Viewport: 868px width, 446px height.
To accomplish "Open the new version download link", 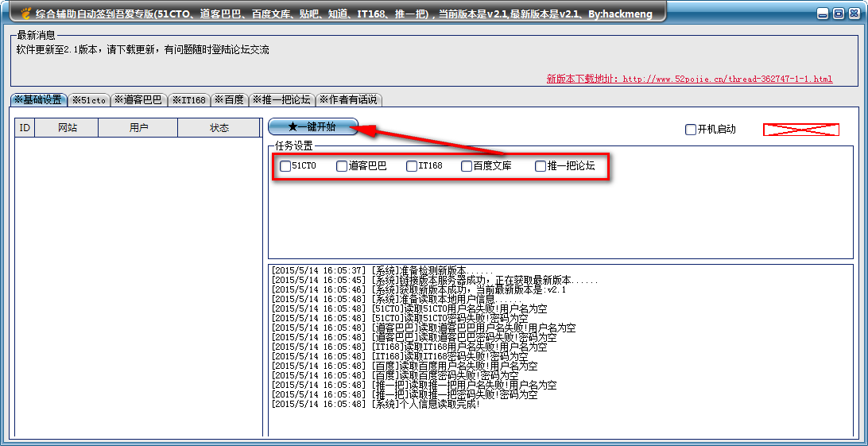I will [689, 80].
